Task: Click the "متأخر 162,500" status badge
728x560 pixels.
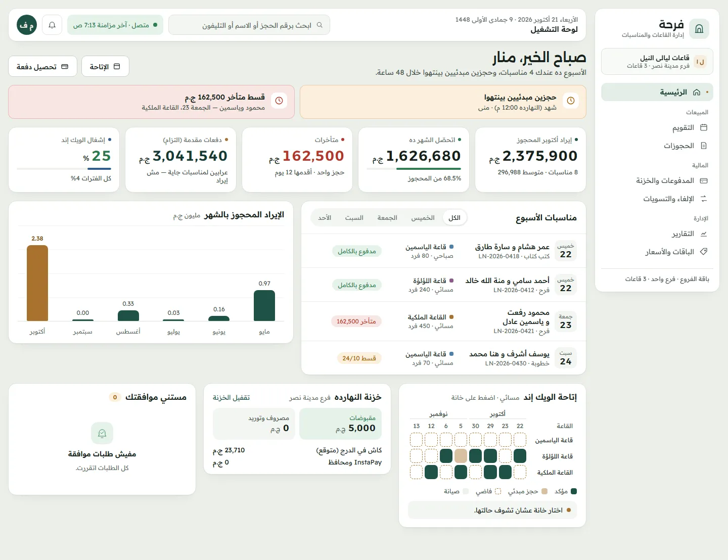Action: tap(356, 321)
